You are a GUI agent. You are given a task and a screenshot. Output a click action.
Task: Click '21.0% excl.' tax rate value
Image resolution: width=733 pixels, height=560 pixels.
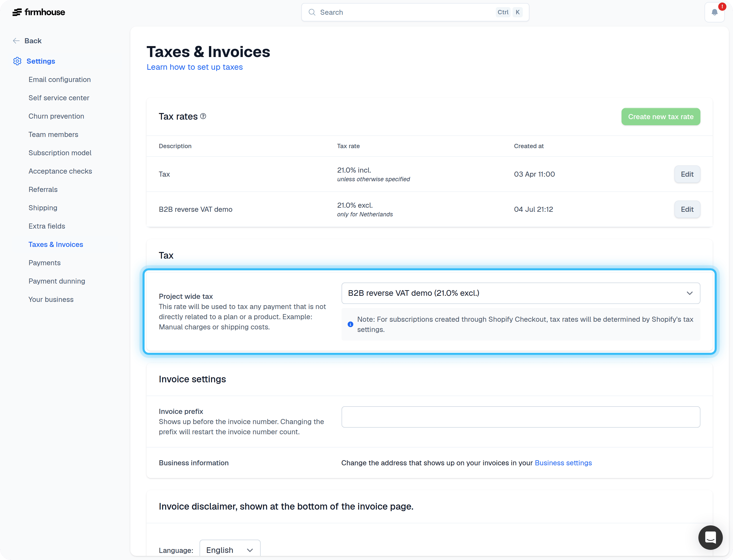click(x=355, y=205)
